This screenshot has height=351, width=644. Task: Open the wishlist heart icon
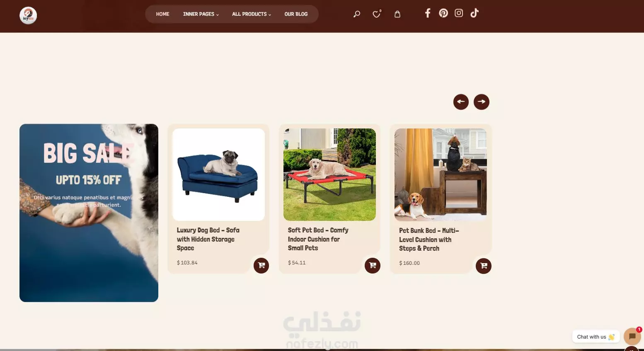point(377,14)
